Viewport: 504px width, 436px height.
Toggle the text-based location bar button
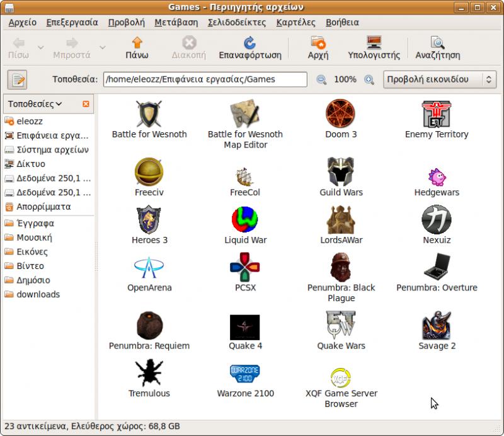18,79
